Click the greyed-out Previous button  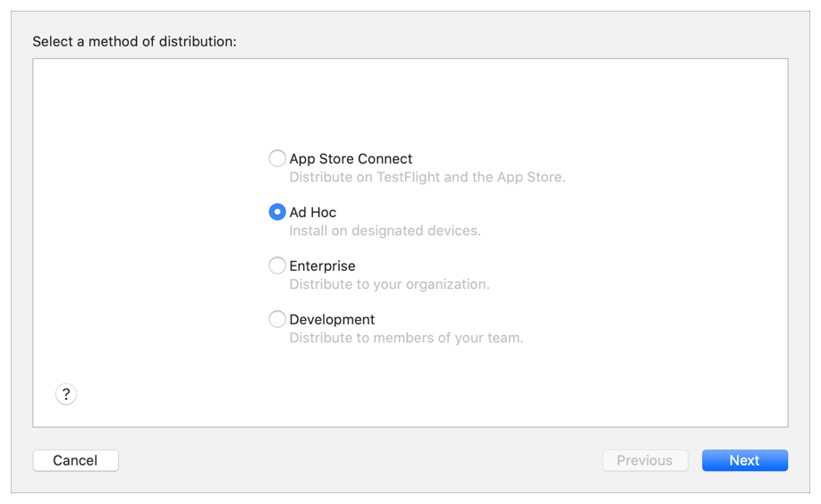[x=644, y=460]
